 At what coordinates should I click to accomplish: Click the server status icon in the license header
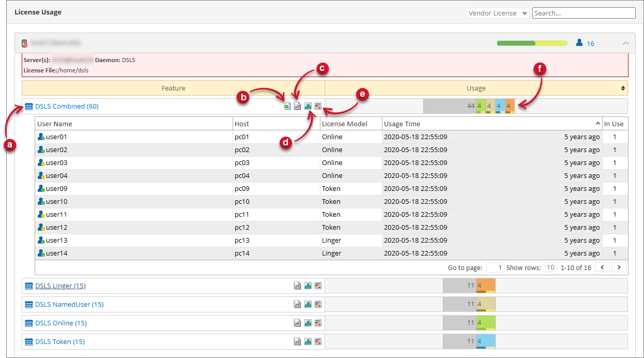tap(24, 43)
